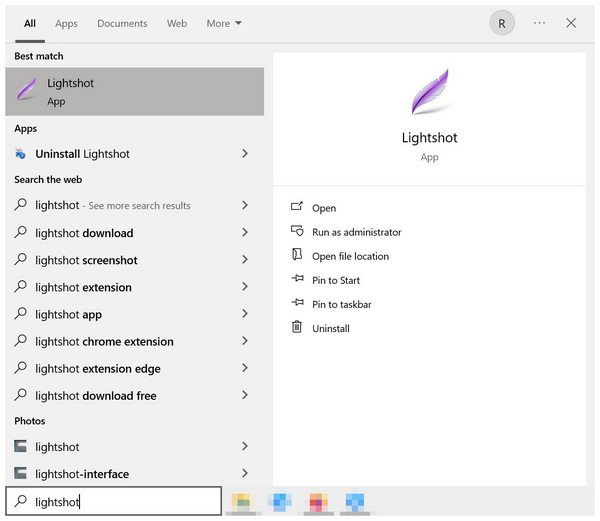Click the Uninstall Lightshot app icon
The image size is (600, 521).
20,154
